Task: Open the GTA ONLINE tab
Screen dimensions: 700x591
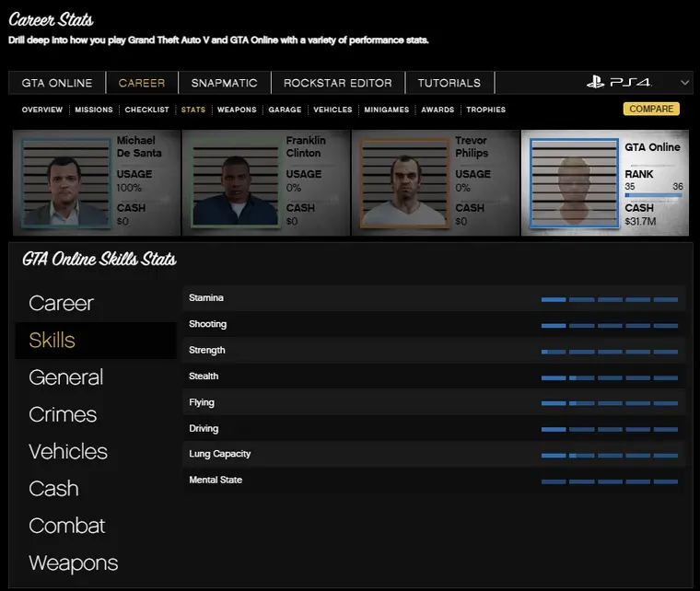Action: point(57,83)
